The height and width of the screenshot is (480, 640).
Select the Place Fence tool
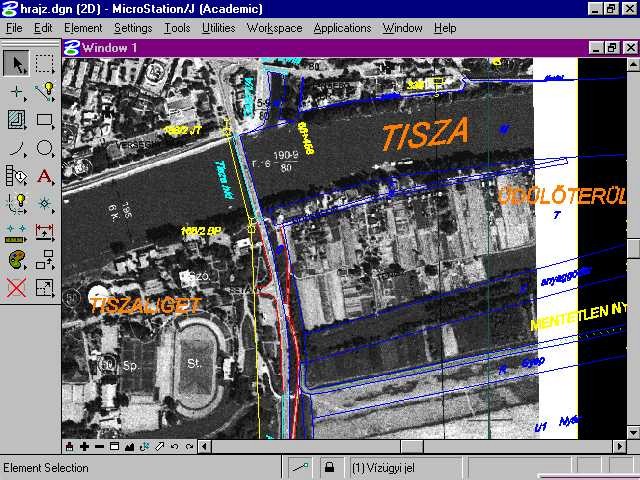click(45, 64)
